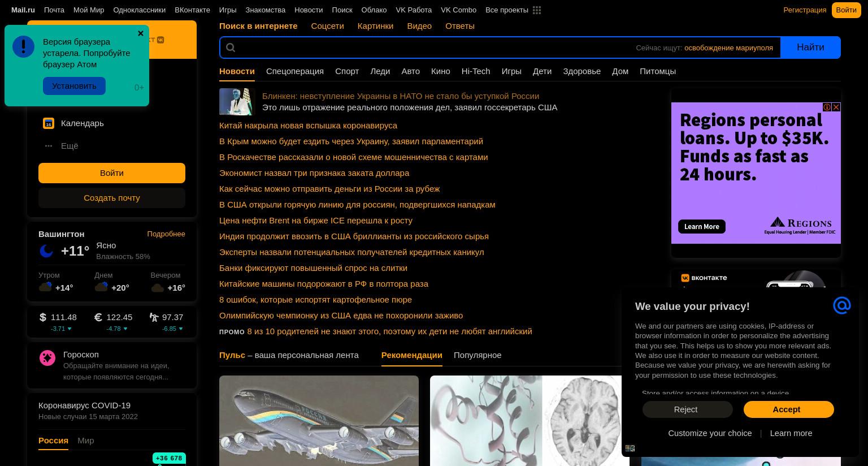
Task: Open Почта in top navigation
Action: click(x=54, y=10)
